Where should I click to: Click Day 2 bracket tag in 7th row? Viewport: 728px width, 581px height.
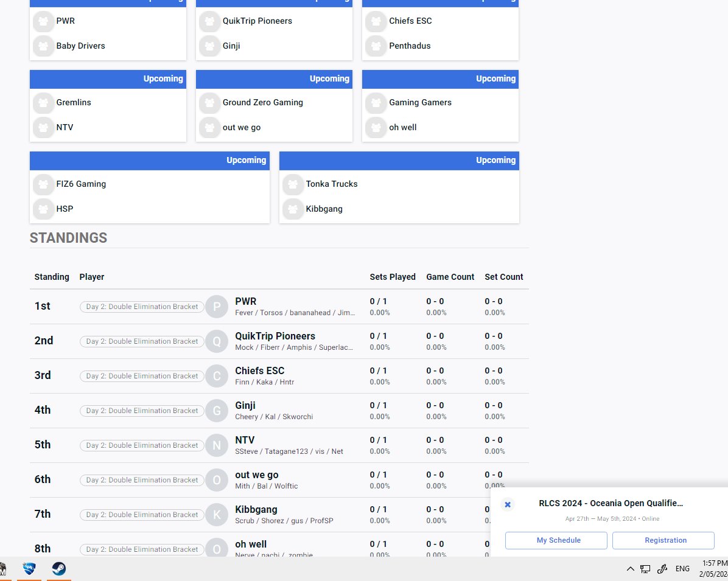(142, 515)
